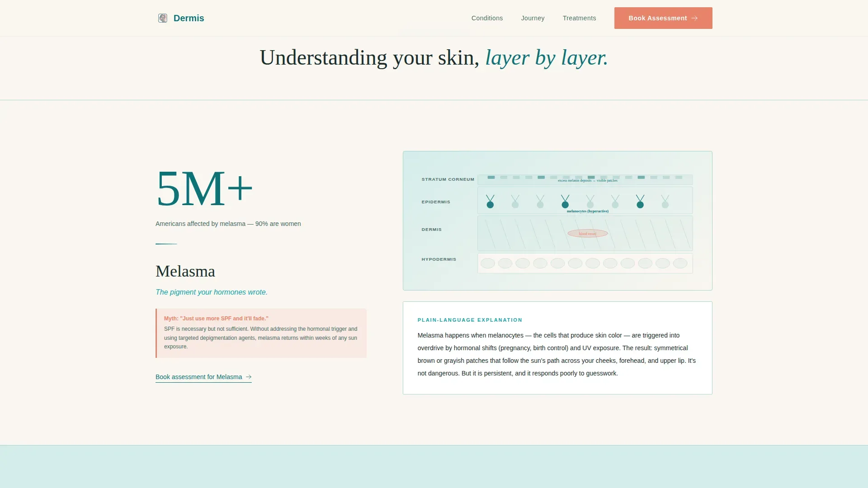This screenshot has width=868, height=488.
Task: Click the Americans affected by melasma caption
Action: (228, 224)
